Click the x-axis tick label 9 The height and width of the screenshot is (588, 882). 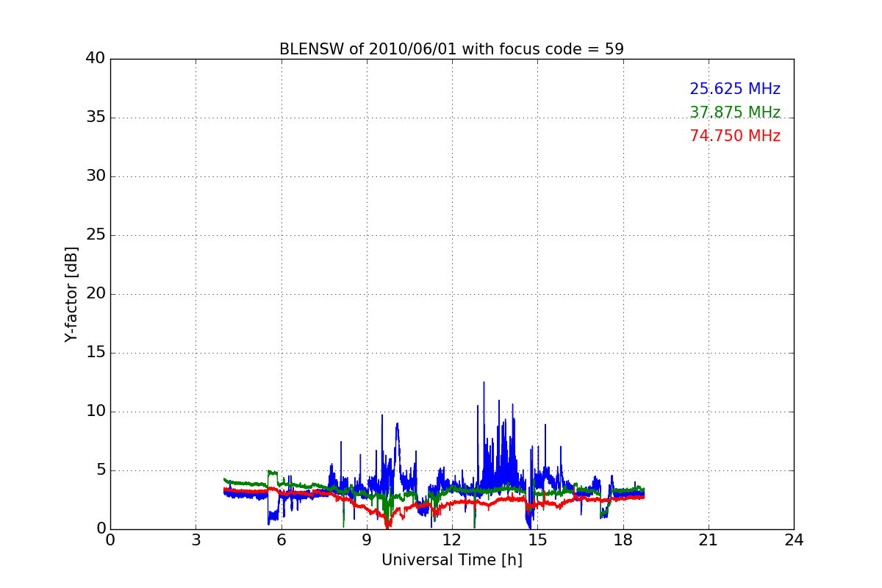click(367, 540)
